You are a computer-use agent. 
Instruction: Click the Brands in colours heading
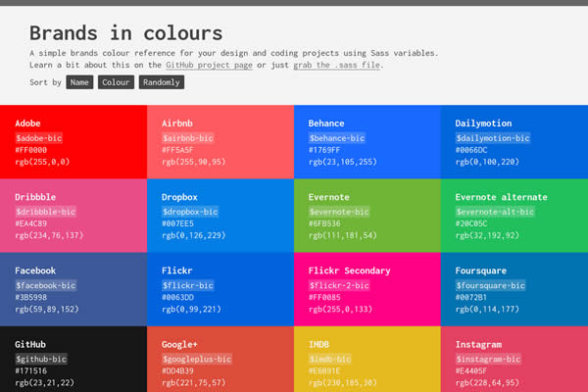(x=126, y=32)
